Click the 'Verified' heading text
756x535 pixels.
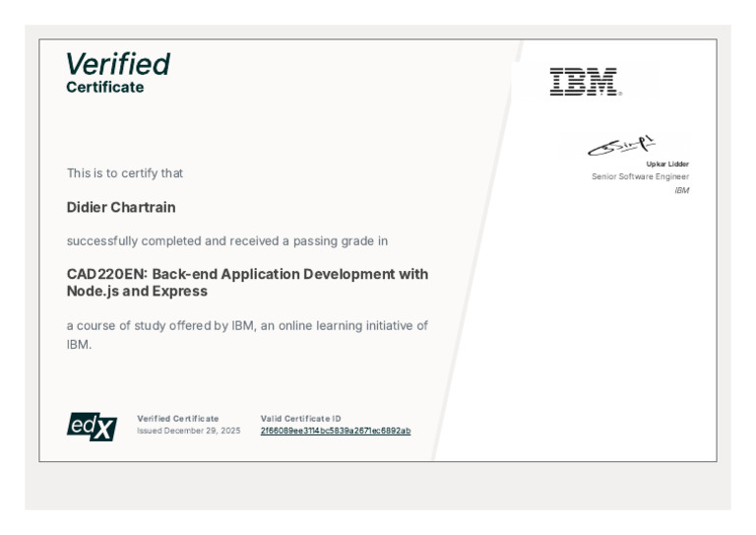pos(118,64)
